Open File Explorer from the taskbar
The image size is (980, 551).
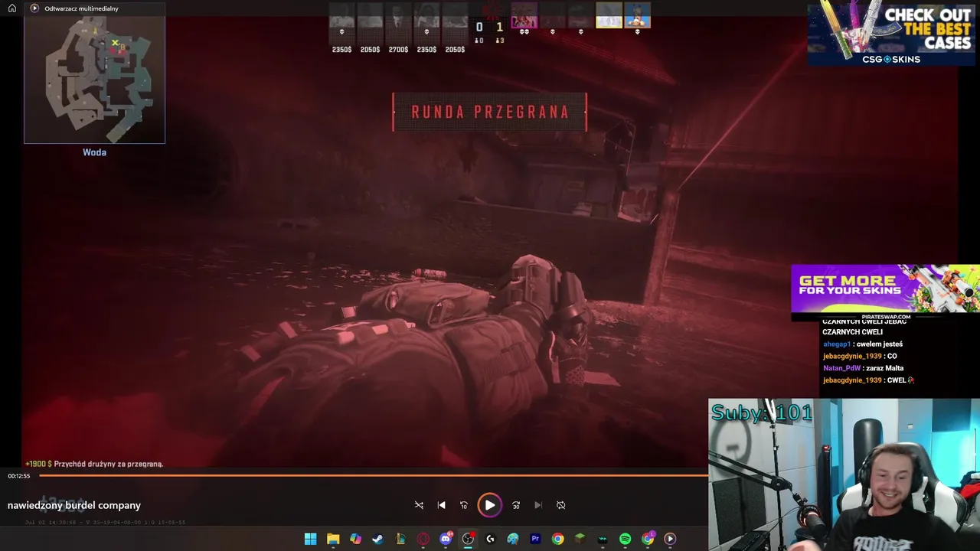[333, 539]
